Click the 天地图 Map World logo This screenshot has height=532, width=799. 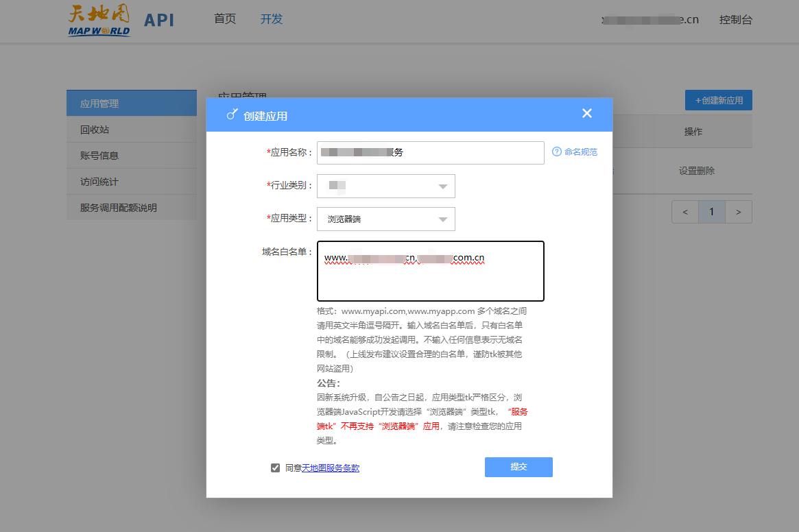tap(99, 21)
